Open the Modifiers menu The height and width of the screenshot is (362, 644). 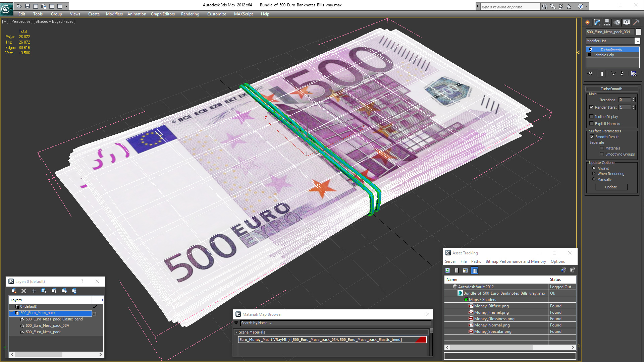point(114,14)
